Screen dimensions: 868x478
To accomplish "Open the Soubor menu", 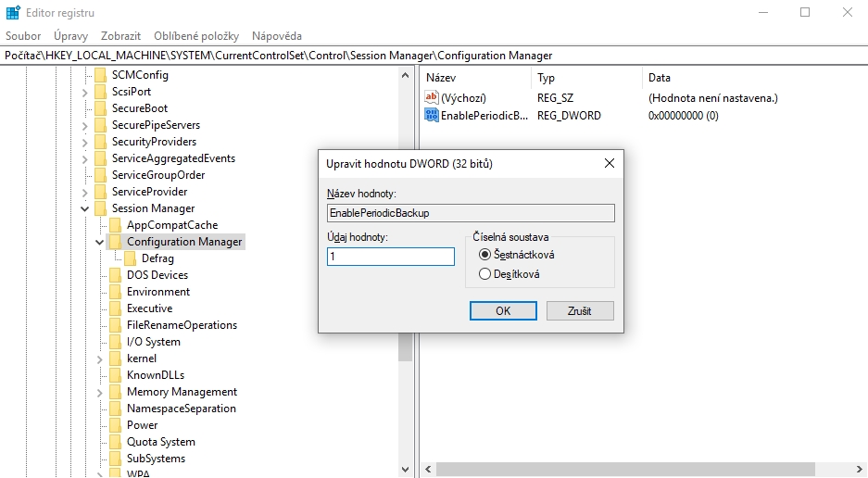I will (x=23, y=36).
